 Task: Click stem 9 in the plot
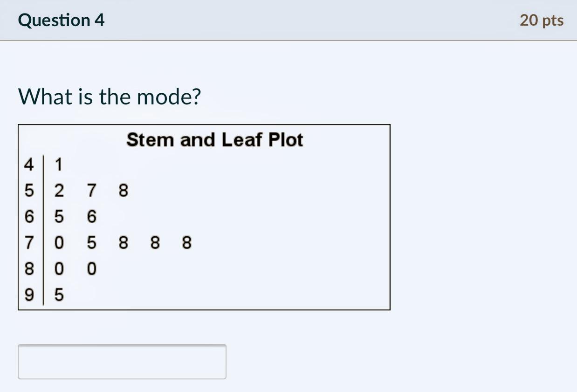click(x=29, y=295)
